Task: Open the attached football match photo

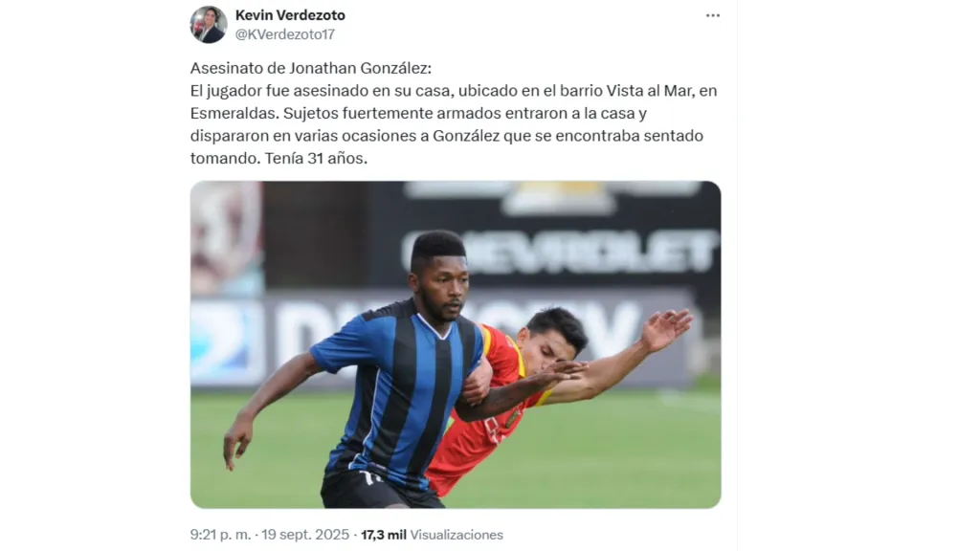Action: [x=456, y=344]
